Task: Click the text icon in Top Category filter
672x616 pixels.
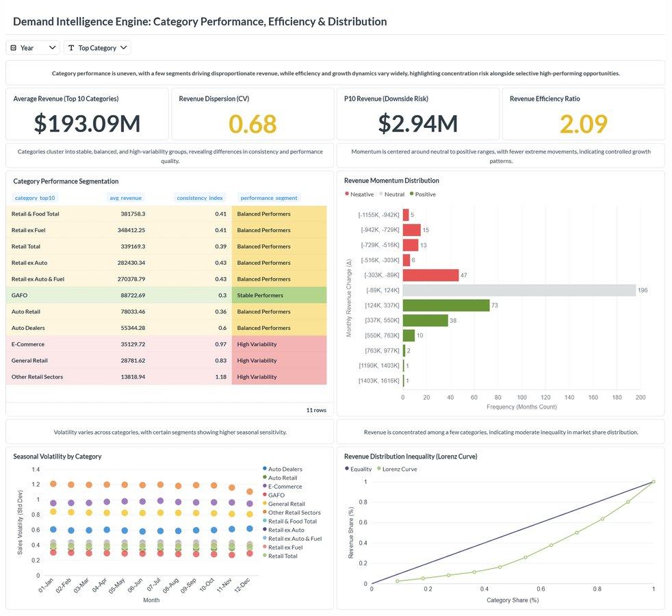Action: click(71, 48)
